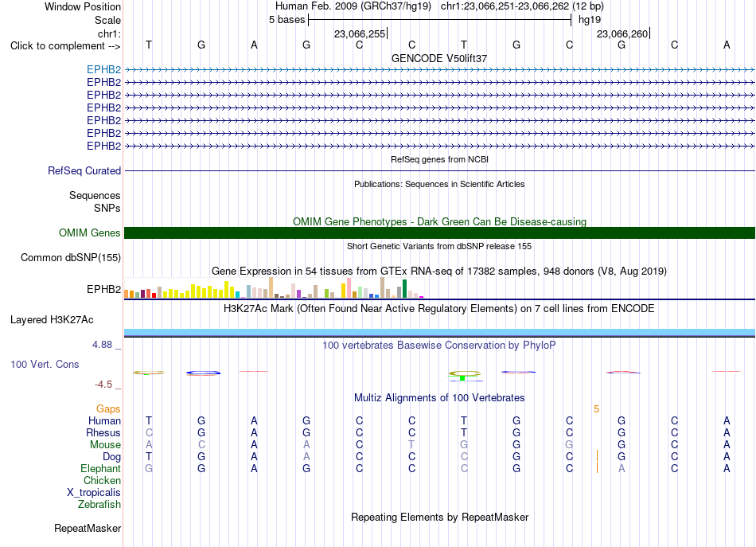This screenshot has height=547, width=756.
Task: Open Common dbSNP(155) track settings
Action: pos(71,258)
